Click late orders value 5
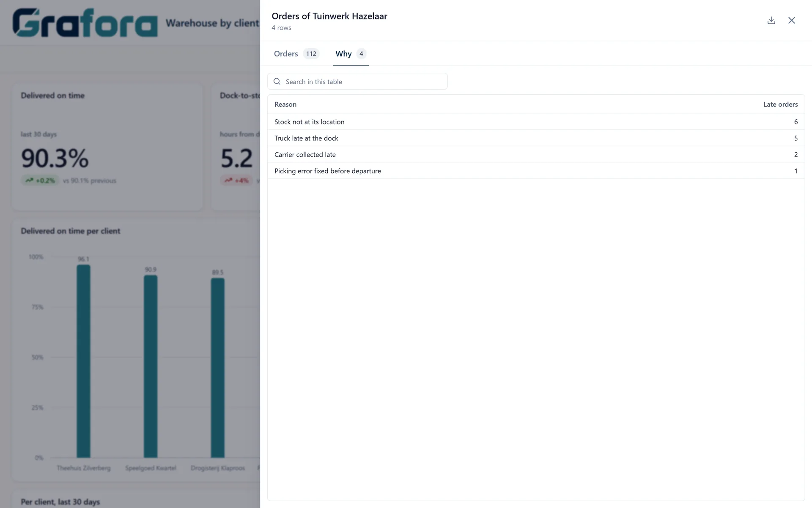812x508 pixels. (x=796, y=138)
